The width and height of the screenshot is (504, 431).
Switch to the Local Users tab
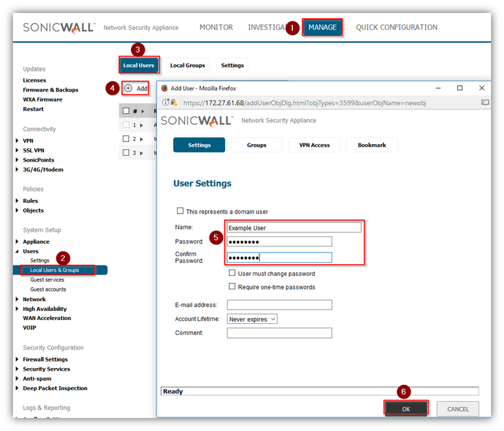(139, 66)
